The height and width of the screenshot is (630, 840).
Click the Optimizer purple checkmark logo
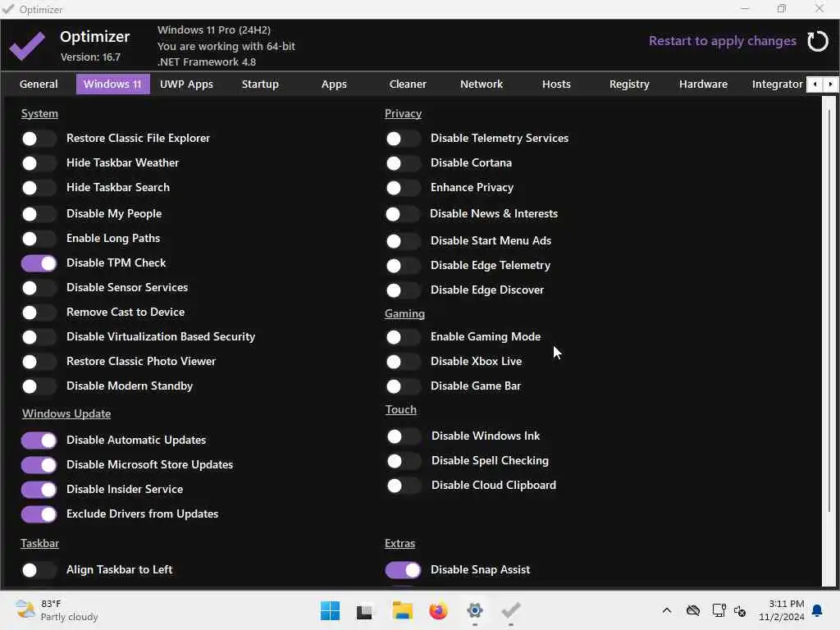coord(27,46)
